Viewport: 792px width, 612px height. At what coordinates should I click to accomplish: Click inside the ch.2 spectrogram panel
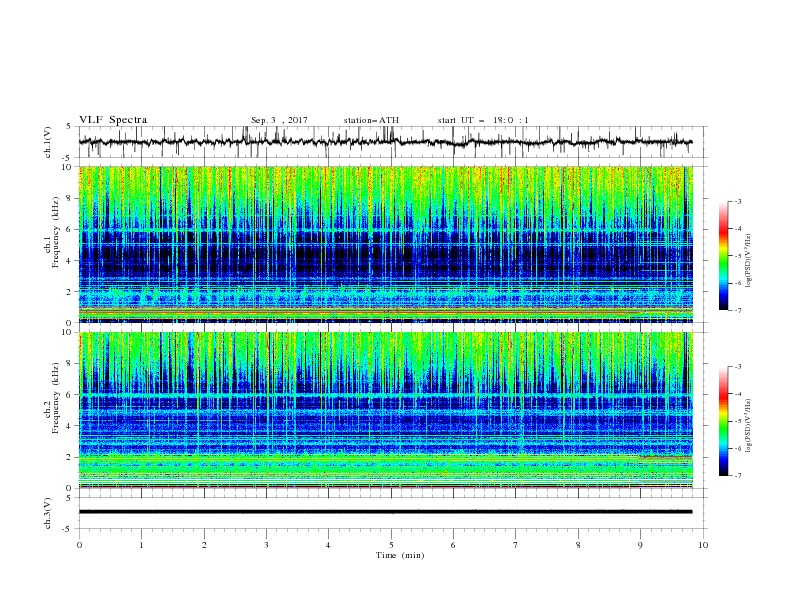point(386,410)
